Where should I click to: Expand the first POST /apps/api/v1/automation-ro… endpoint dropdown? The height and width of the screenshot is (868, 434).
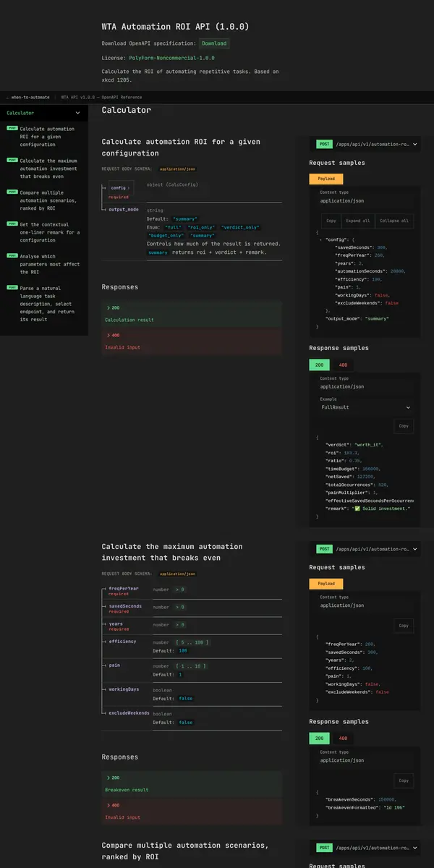pyautogui.click(x=365, y=144)
